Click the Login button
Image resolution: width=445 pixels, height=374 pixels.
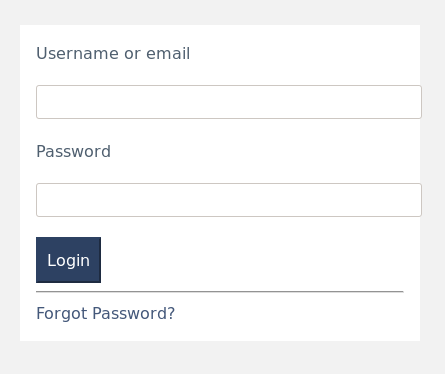tap(68, 260)
